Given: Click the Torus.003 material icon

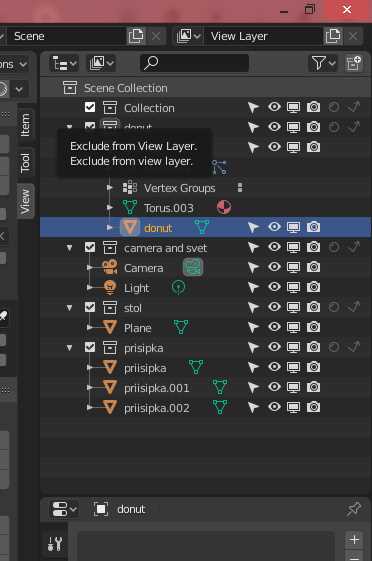Looking at the screenshot, I should click(x=224, y=207).
